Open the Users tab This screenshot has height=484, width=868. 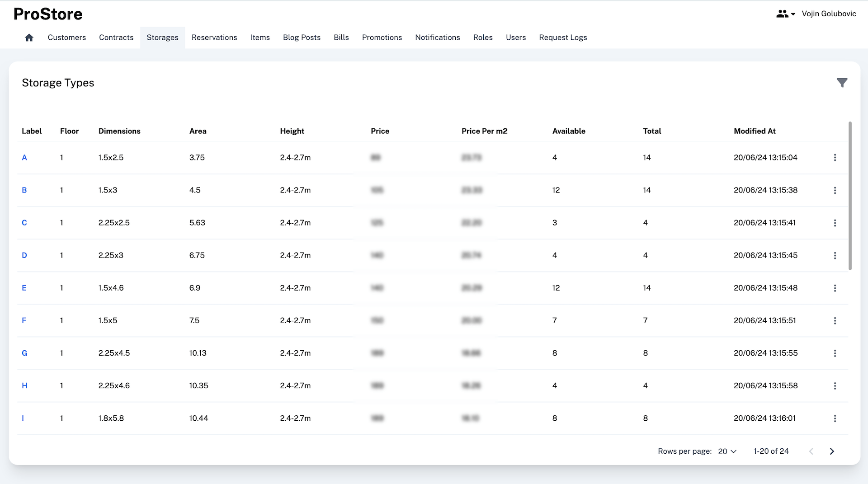516,38
